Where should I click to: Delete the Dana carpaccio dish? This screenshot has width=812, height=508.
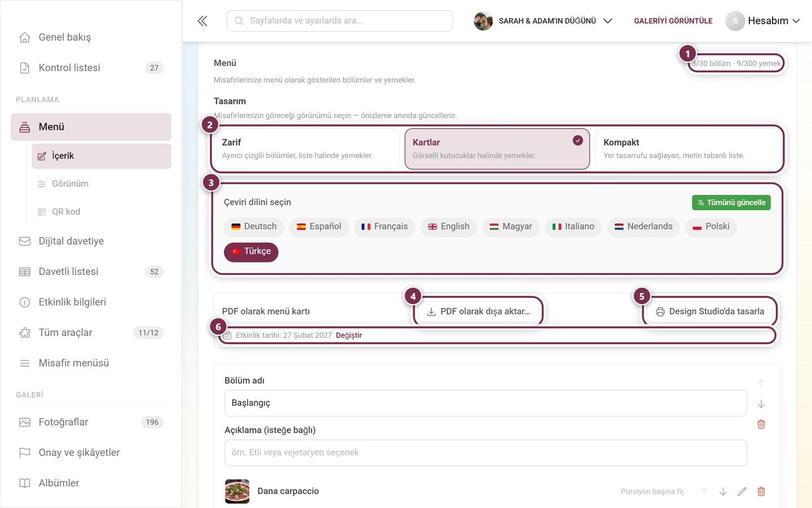(761, 492)
